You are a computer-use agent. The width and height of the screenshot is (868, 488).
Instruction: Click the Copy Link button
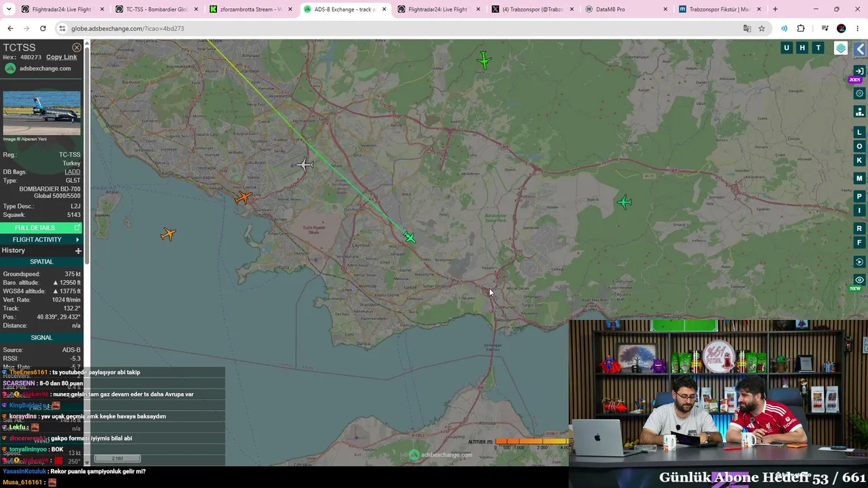pos(62,57)
